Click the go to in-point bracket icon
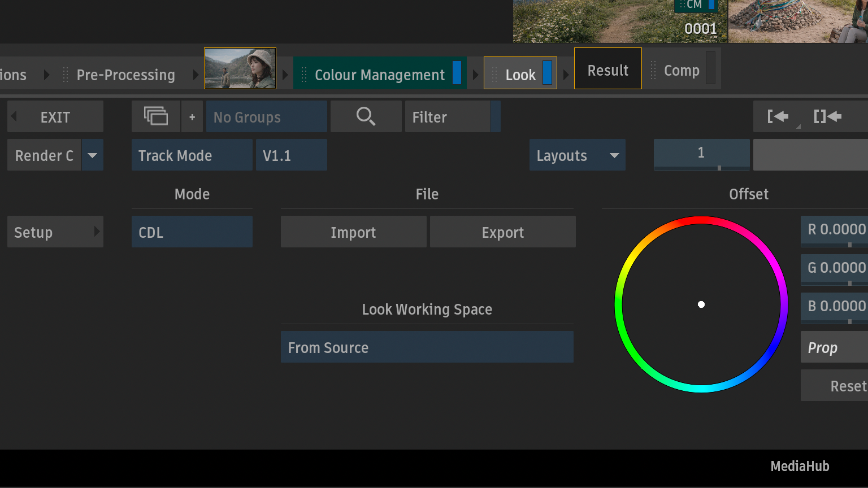Screen dimensions: 868x488 click(x=778, y=116)
